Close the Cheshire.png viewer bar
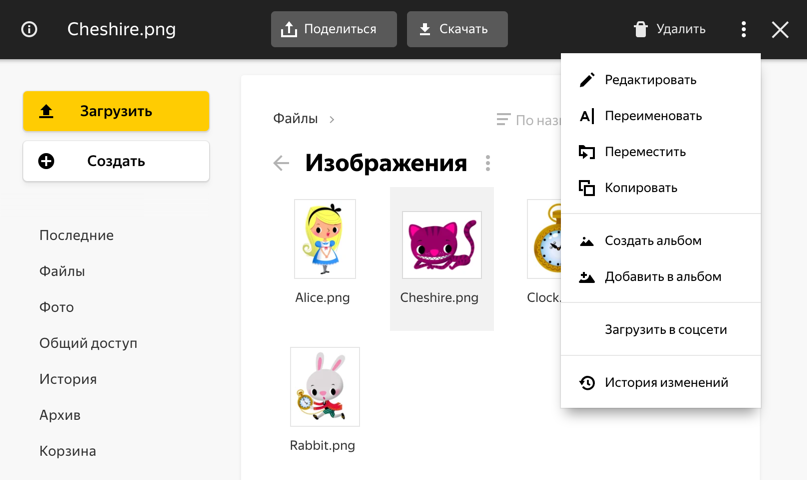The image size is (807, 480). (x=780, y=30)
